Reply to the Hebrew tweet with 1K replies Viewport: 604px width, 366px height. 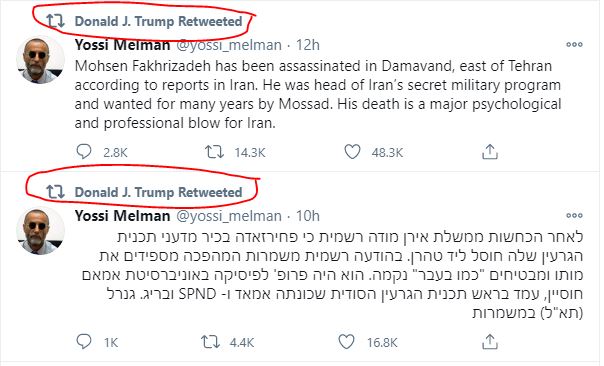click(x=84, y=341)
